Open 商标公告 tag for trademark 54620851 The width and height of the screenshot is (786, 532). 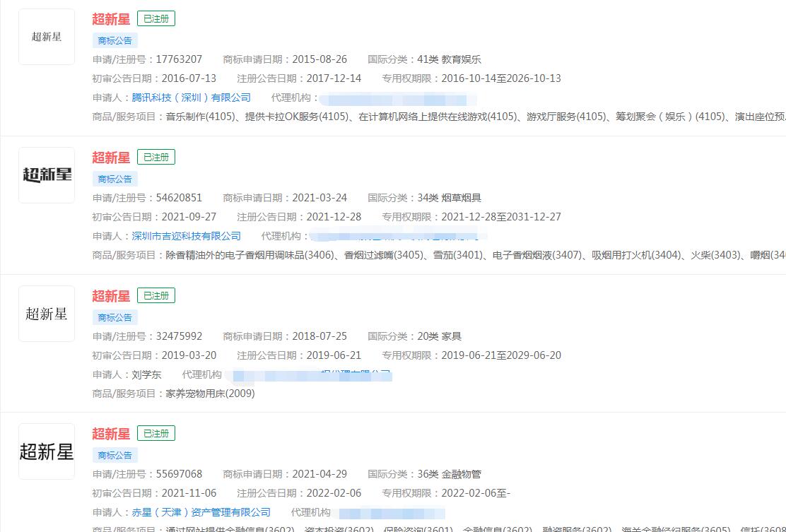click(x=115, y=179)
